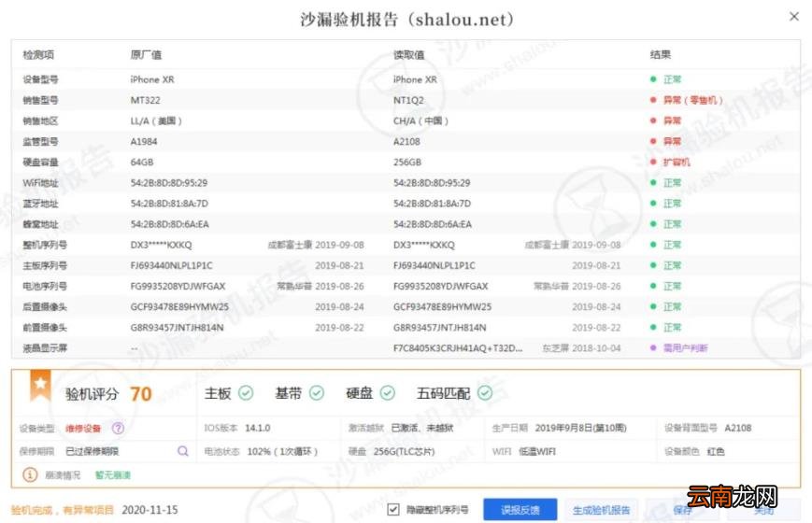Click the 硬盘容量 row label
This screenshot has height=523, width=812.
click(x=40, y=163)
